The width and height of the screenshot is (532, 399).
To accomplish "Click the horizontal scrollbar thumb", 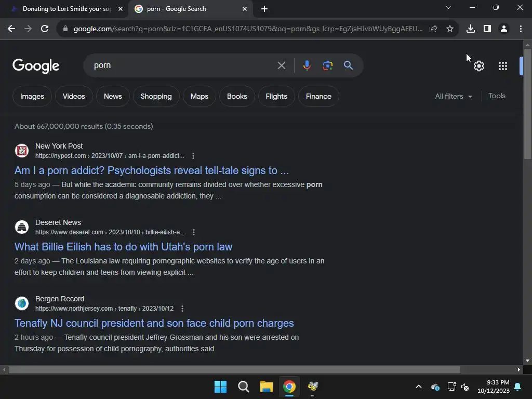I will coord(234,369).
